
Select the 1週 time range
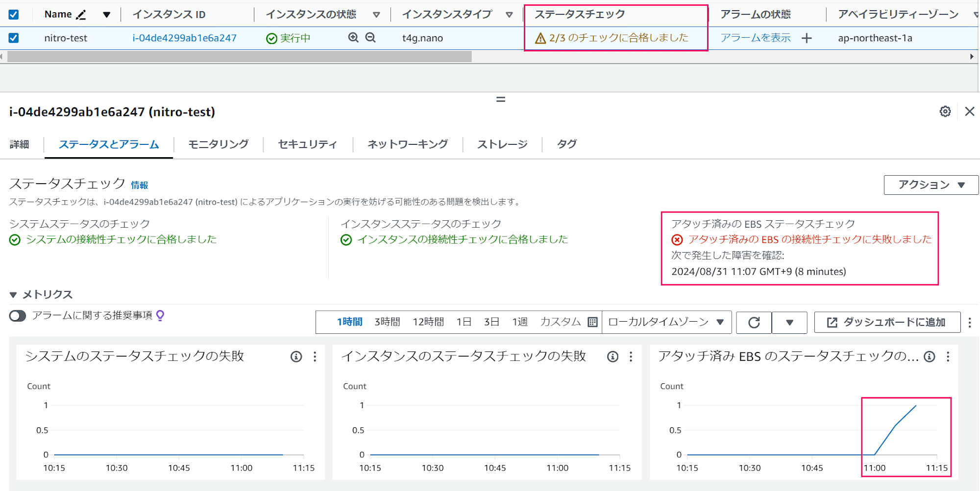520,322
